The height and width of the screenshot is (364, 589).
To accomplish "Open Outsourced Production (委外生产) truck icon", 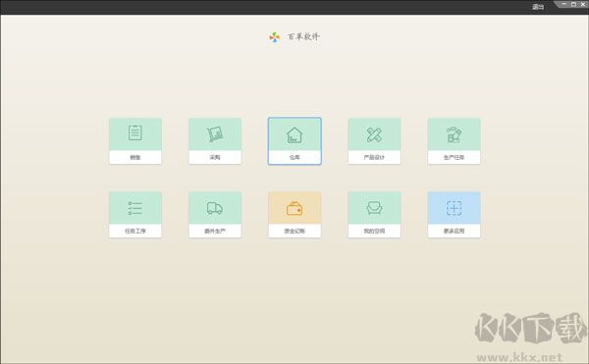I will click(x=215, y=208).
